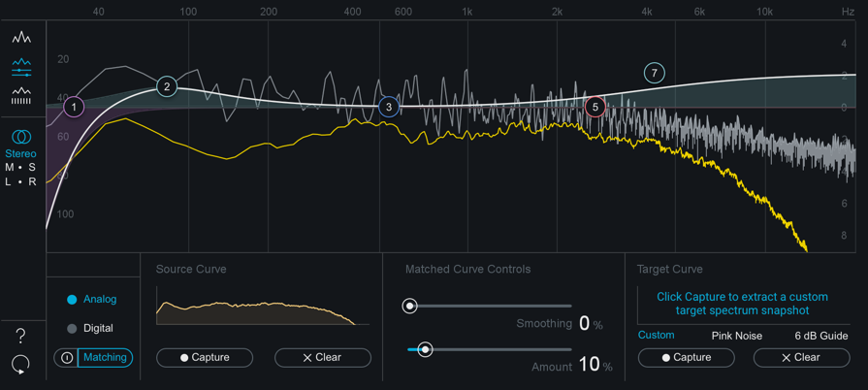Select EQ band node 3
This screenshot has height=390, width=868.
tap(389, 107)
